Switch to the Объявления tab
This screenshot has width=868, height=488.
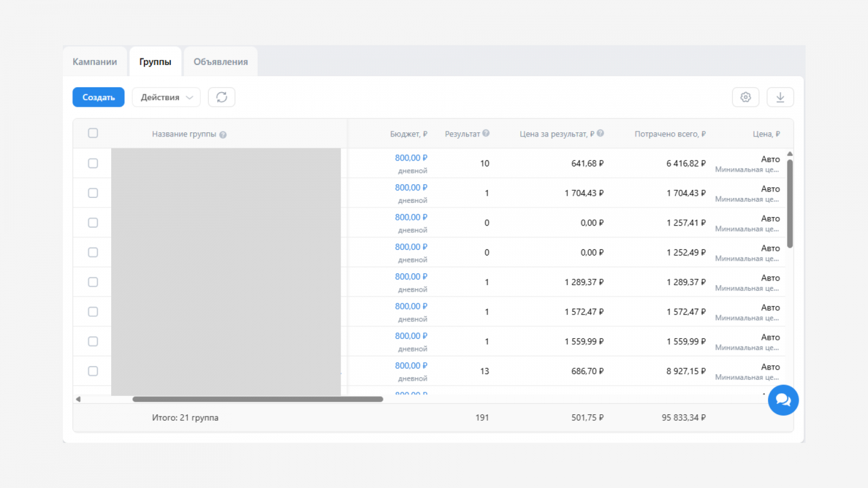220,62
